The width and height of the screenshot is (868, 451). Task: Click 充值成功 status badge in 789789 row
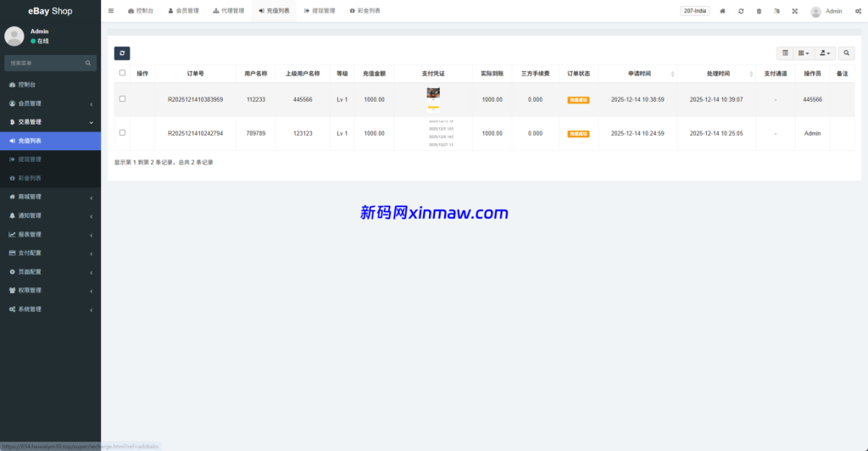coord(578,134)
